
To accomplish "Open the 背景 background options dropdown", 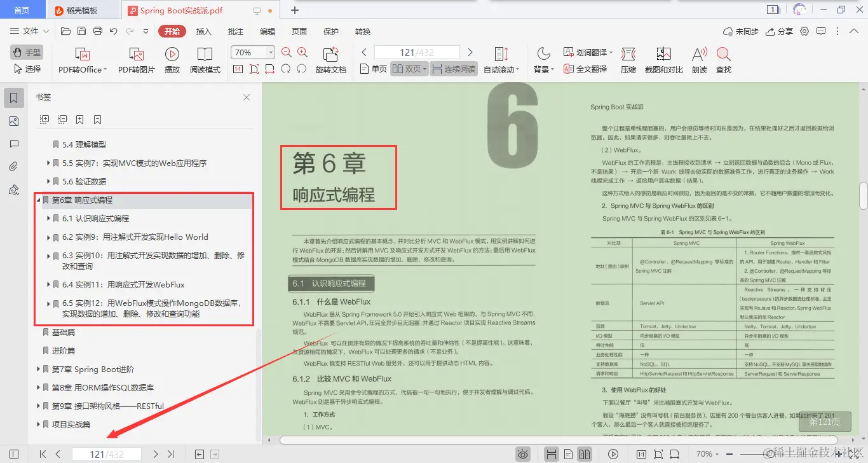I will (545, 68).
